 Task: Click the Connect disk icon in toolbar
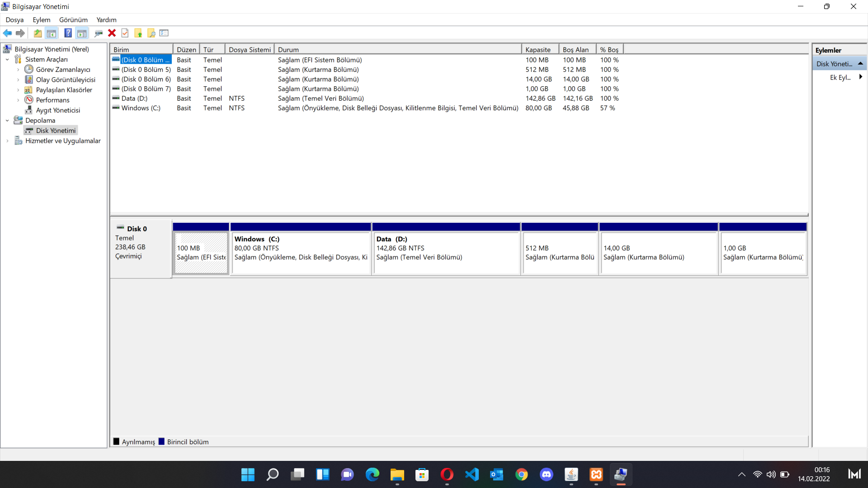99,33
